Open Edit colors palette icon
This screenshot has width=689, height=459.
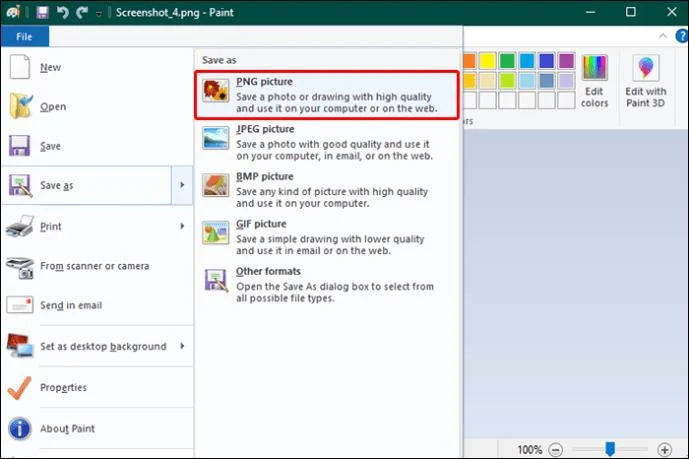(x=595, y=81)
